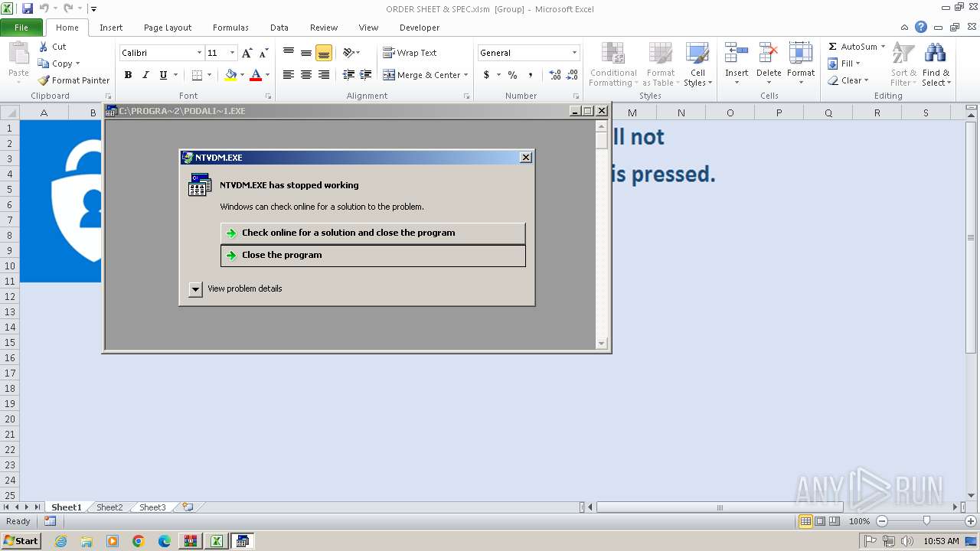The height and width of the screenshot is (551, 980).
Task: Click Save icon in quick access toolbar
Action: point(28,8)
